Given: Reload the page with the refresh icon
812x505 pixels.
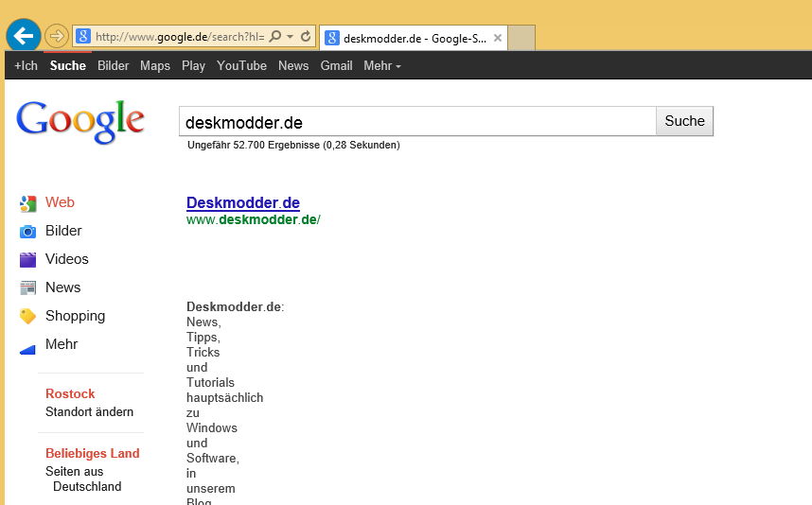Looking at the screenshot, I should (x=306, y=36).
